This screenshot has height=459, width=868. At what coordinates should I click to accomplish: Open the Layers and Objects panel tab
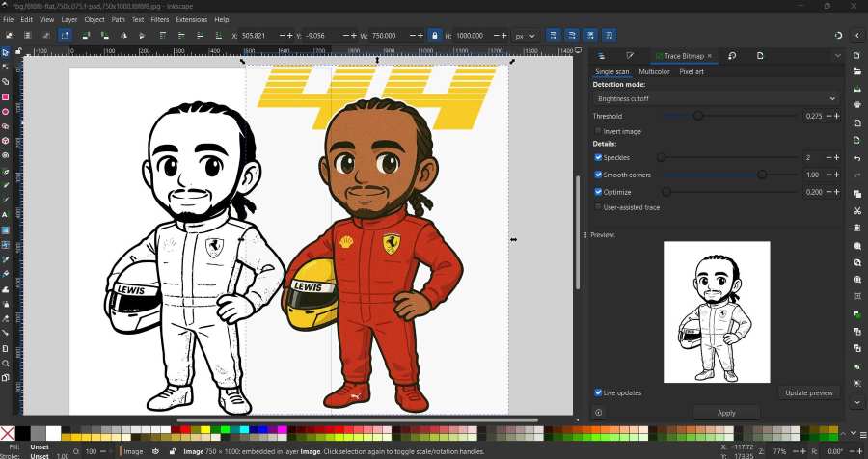click(601, 56)
